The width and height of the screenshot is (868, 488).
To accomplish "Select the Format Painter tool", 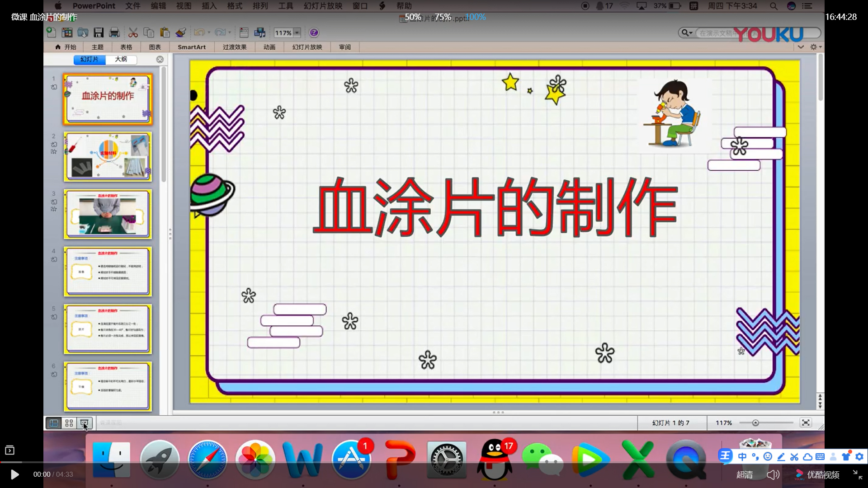I will click(180, 32).
